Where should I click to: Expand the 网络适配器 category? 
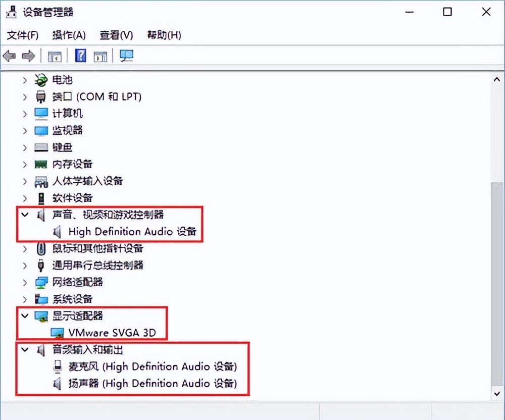(x=25, y=282)
